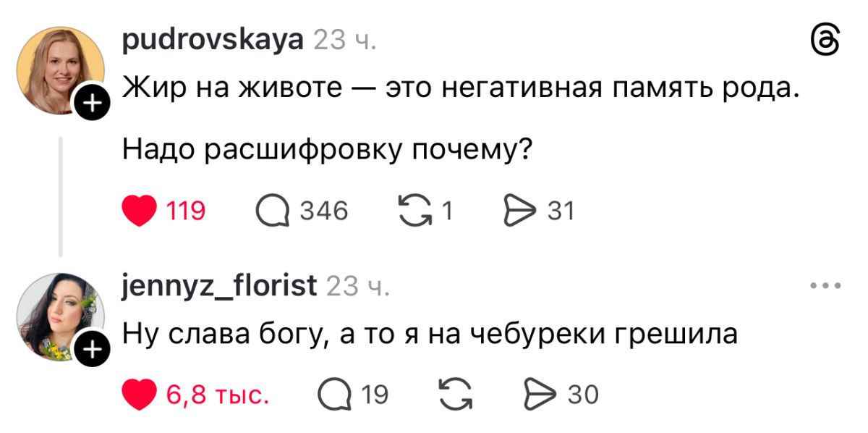View pudrovskaya's profile picture
868x433 pixels.
click(x=58, y=69)
